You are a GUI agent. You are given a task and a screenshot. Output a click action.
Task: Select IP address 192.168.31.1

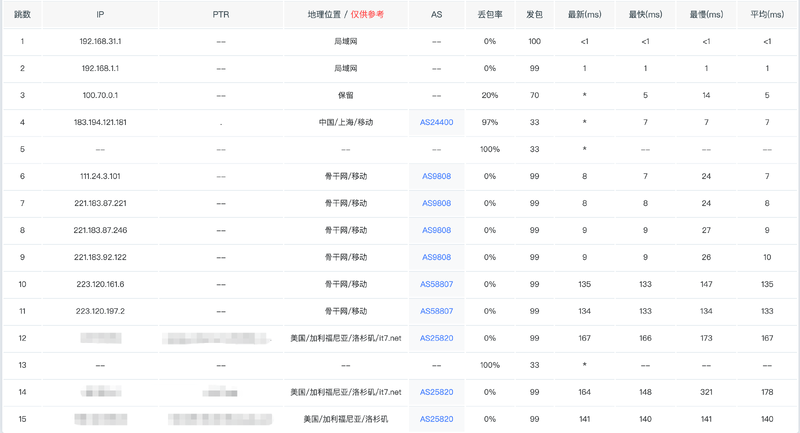[101, 42]
